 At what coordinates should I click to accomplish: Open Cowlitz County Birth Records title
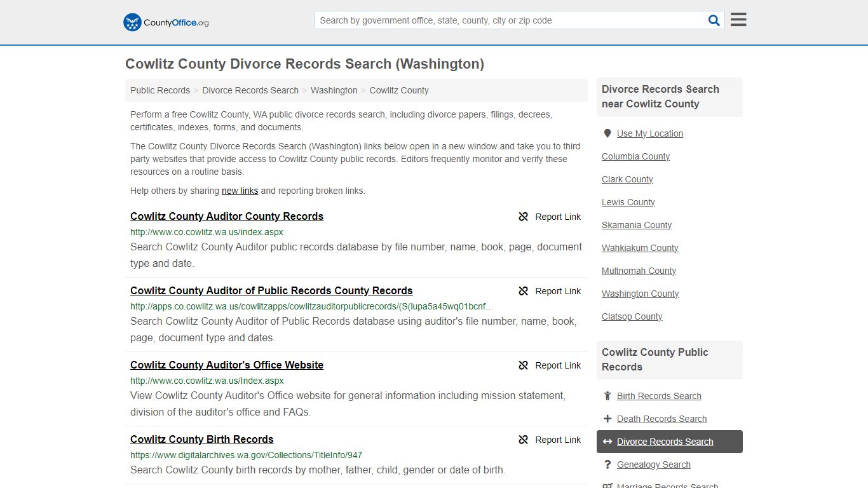(x=202, y=439)
